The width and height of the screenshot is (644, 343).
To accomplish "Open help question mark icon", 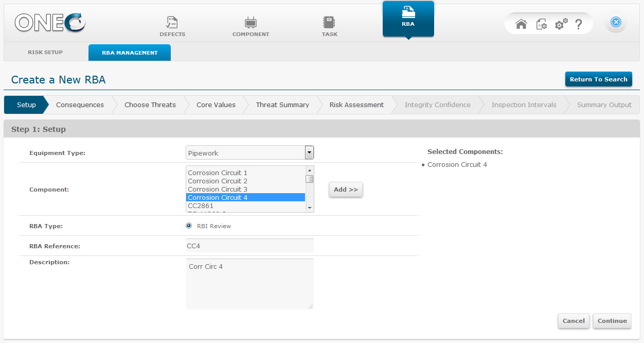I will [x=579, y=24].
